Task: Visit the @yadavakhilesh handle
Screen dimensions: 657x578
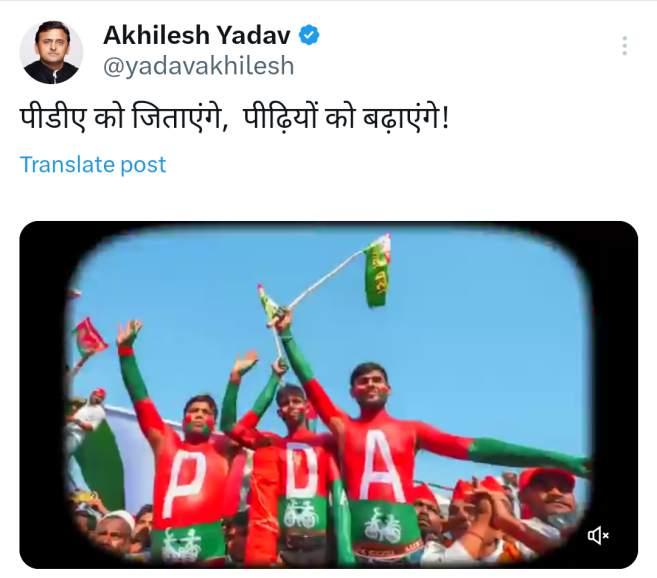Action: pyautogui.click(x=199, y=66)
